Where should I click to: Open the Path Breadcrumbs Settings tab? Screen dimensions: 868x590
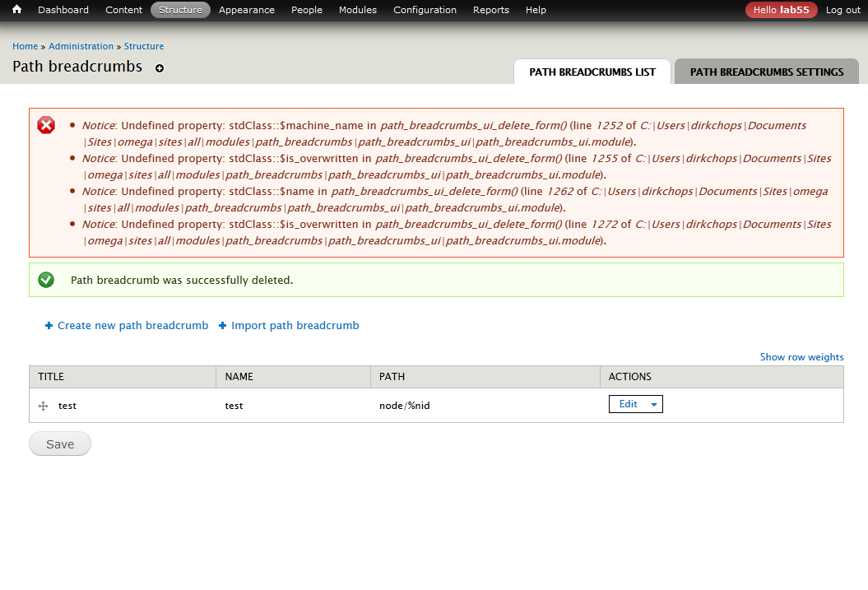tap(766, 72)
